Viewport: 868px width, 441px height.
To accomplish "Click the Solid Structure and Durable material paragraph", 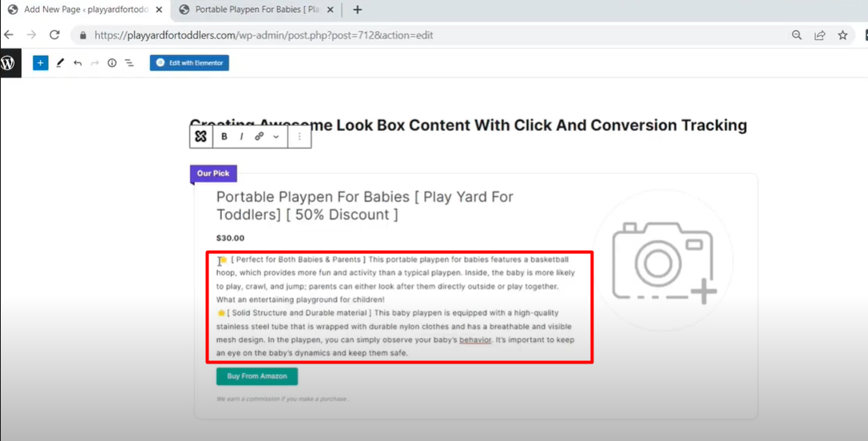I will point(394,333).
